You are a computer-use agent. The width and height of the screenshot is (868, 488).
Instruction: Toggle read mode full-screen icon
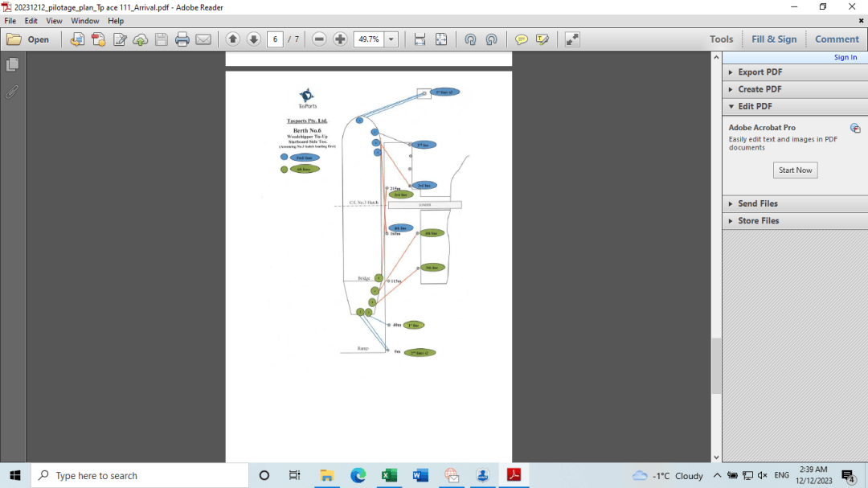coord(572,39)
